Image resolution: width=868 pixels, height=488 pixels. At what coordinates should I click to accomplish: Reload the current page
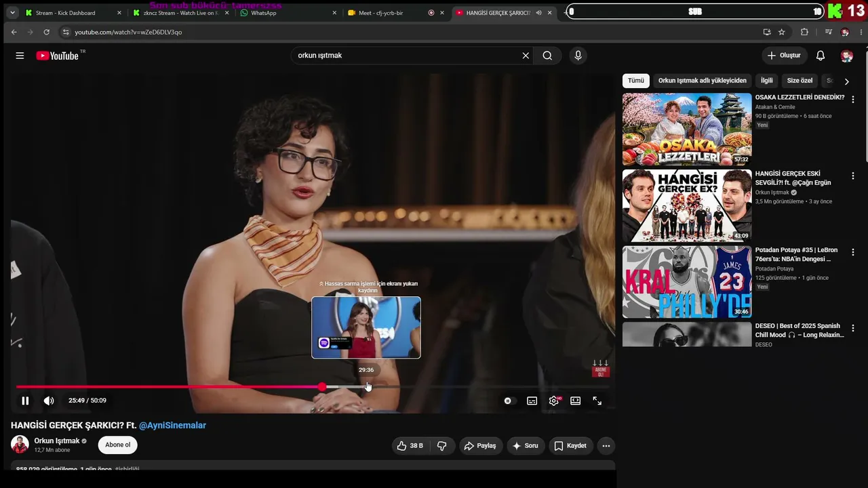[46, 32]
